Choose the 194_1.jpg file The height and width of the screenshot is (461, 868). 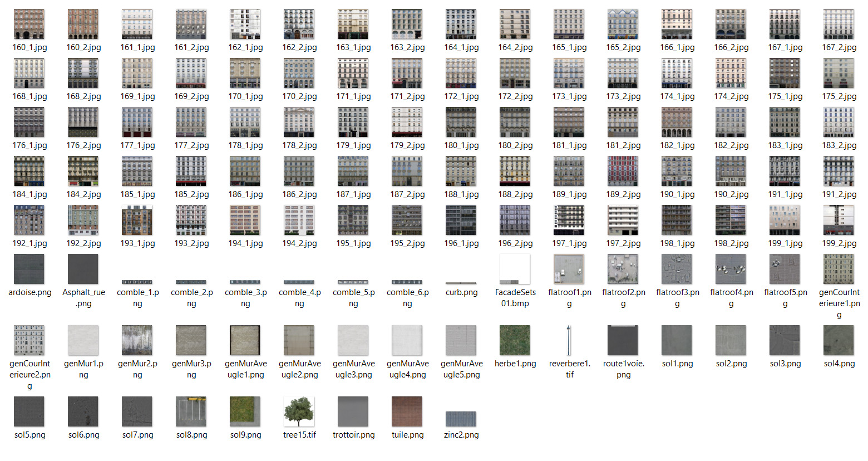pyautogui.click(x=245, y=220)
